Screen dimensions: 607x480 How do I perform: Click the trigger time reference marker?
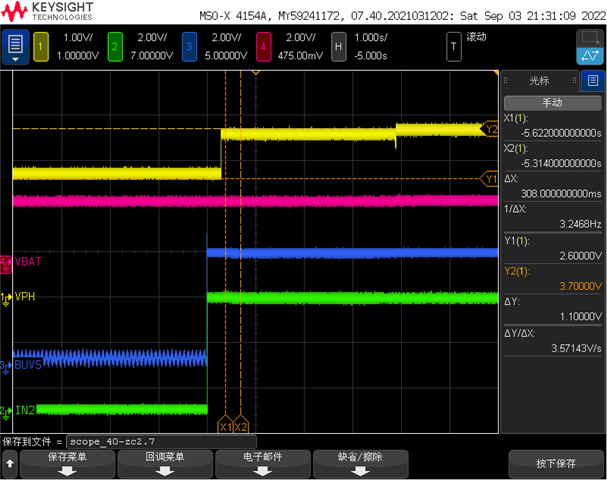click(255, 72)
